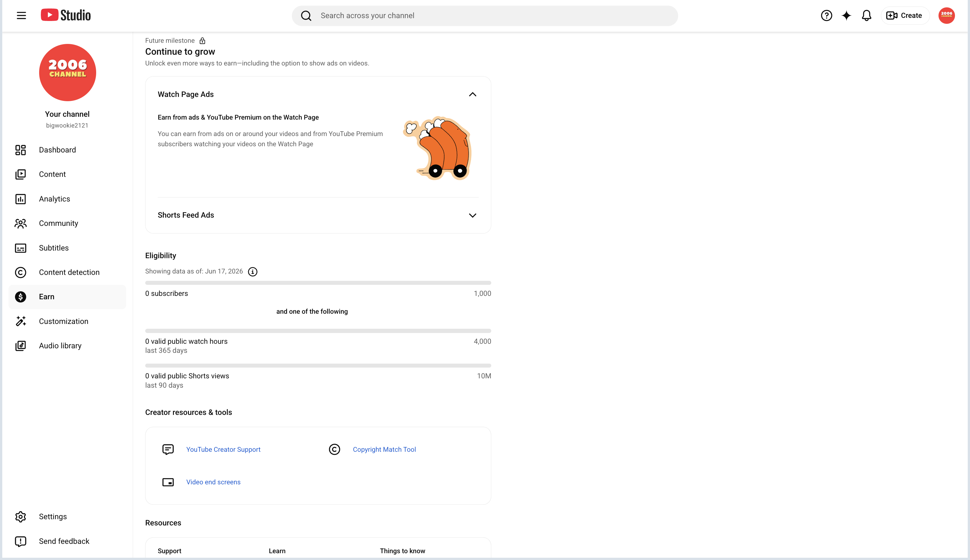Click the Creator Support chat icon
This screenshot has height=560, width=970.
click(x=168, y=449)
